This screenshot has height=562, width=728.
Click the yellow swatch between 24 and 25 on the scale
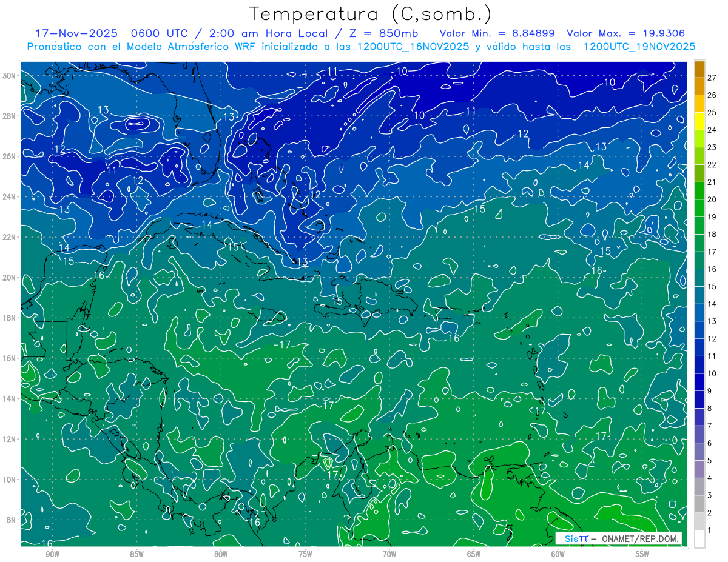click(700, 121)
